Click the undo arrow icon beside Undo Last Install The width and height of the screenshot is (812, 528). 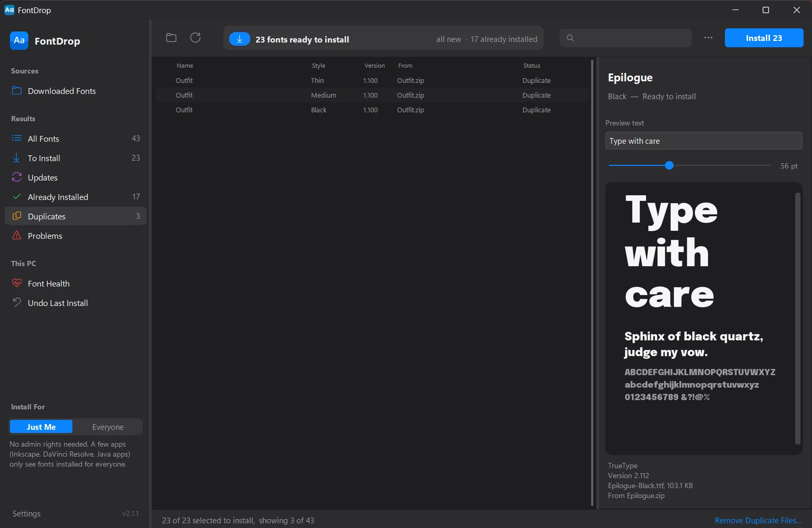click(17, 302)
